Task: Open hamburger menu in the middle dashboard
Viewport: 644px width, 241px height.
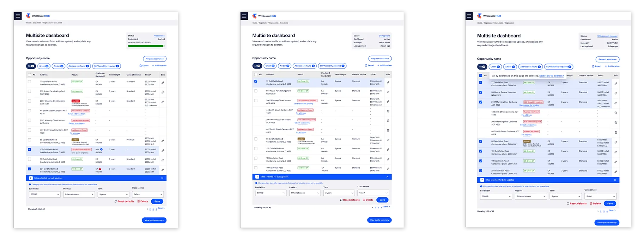Action: [244, 16]
